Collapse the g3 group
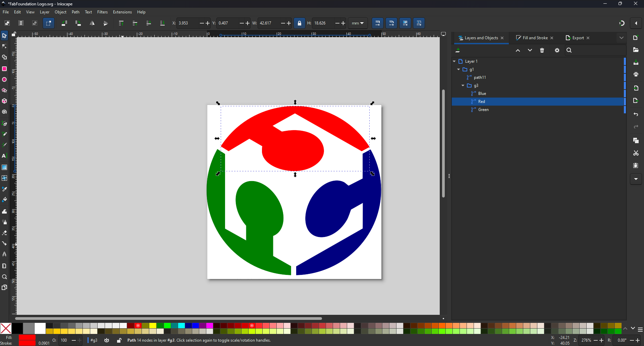This screenshot has height=346, width=644. point(463,85)
